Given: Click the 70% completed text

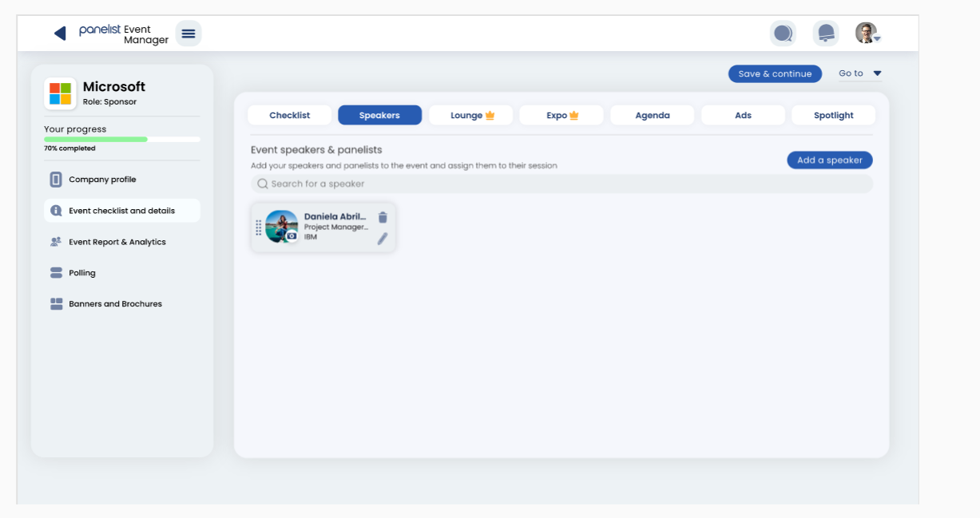Looking at the screenshot, I should [x=69, y=148].
